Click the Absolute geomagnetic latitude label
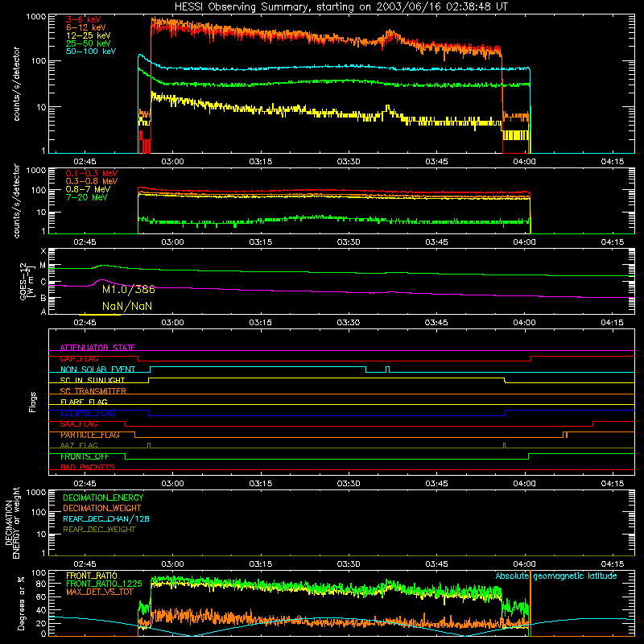Screen dimensions: 644x644 click(556, 576)
